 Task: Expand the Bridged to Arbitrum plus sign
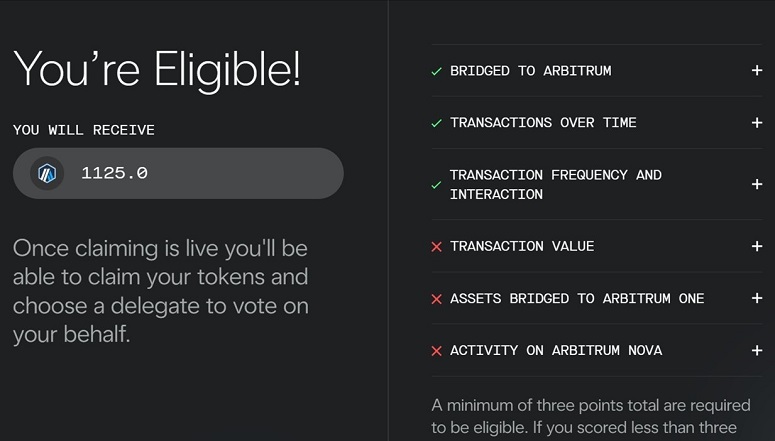[x=757, y=71]
